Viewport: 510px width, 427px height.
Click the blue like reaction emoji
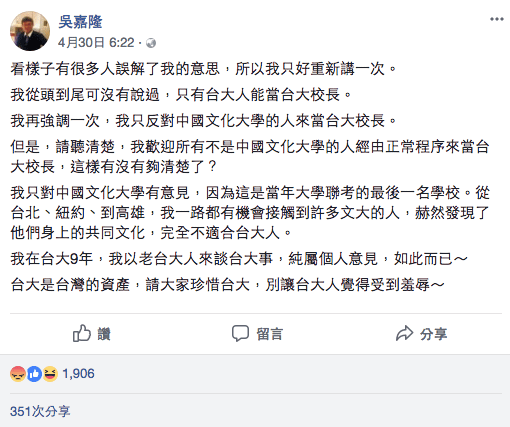(x=34, y=374)
